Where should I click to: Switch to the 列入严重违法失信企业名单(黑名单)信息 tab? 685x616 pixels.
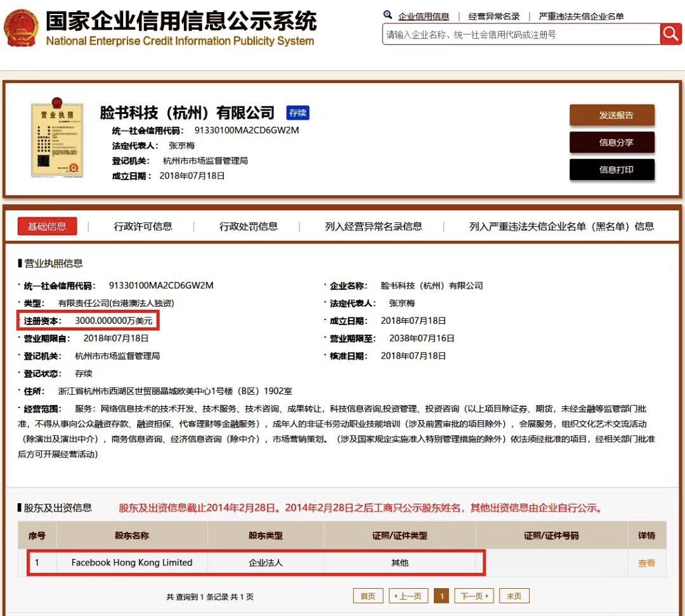[x=561, y=226]
